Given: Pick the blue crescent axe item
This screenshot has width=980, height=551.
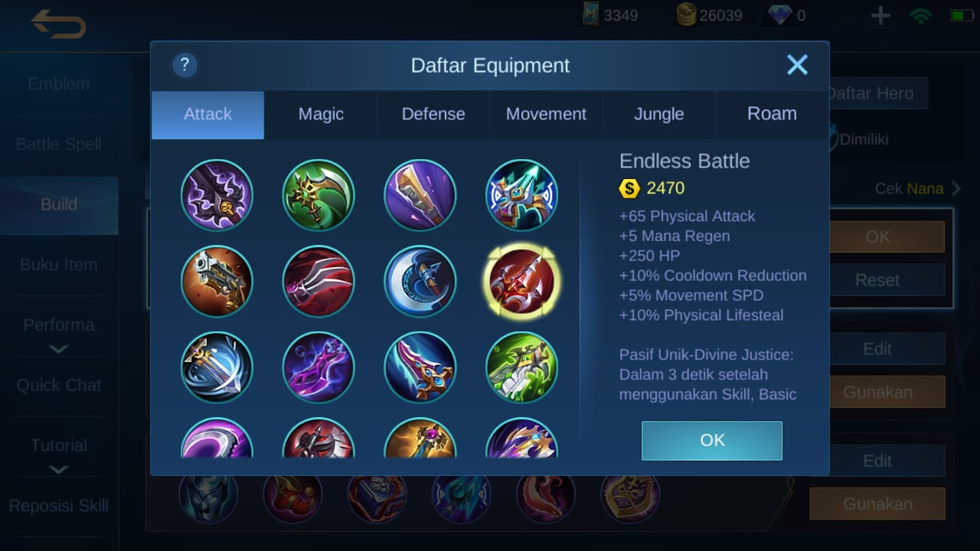Looking at the screenshot, I should point(420,281).
